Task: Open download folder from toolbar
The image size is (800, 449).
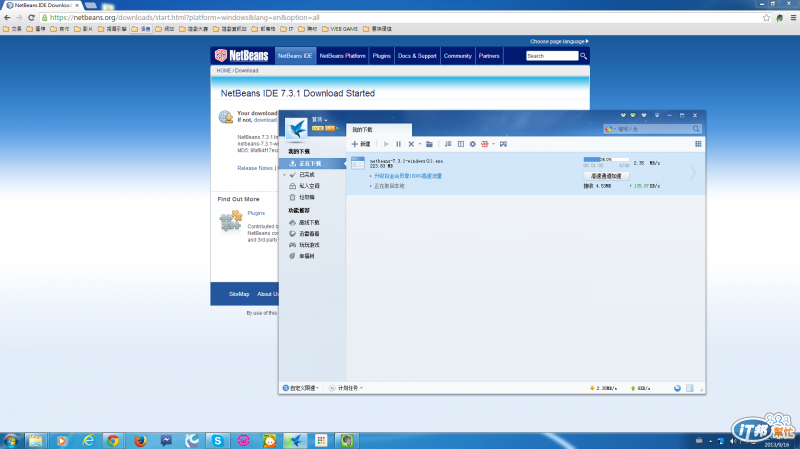Action: [429, 144]
